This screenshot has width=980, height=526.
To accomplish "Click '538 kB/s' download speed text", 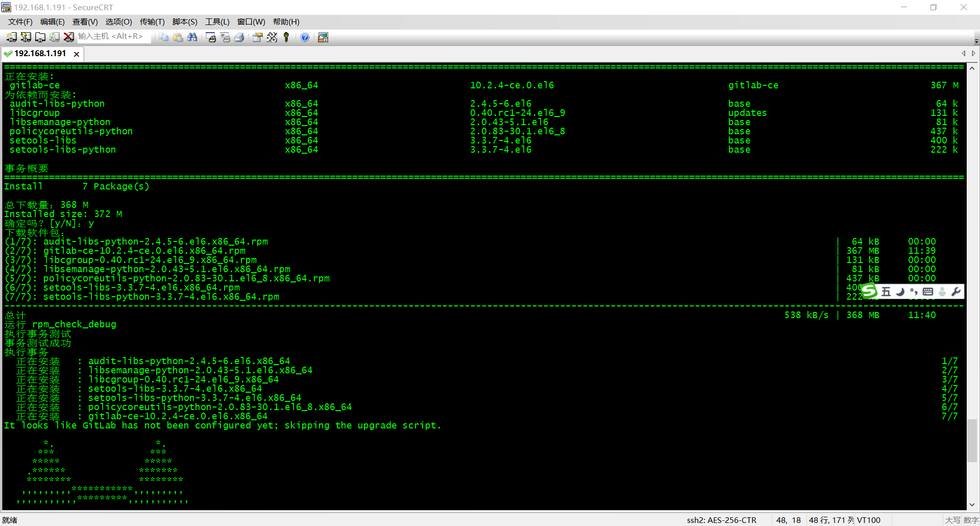I will (x=806, y=315).
